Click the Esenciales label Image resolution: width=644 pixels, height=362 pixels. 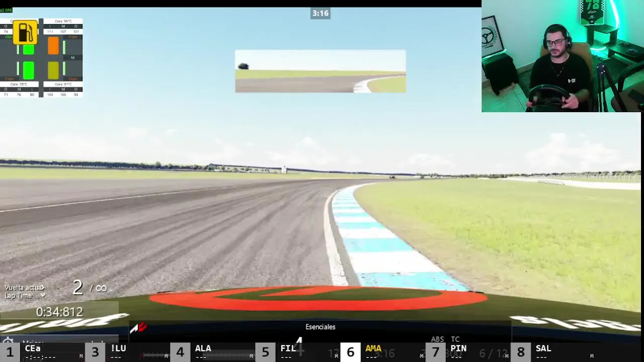(320, 327)
